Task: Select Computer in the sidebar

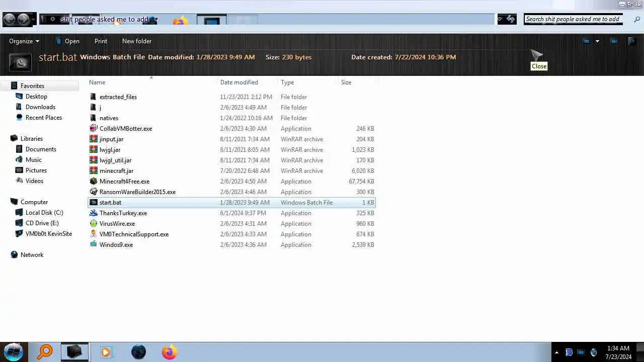Action: [34, 202]
